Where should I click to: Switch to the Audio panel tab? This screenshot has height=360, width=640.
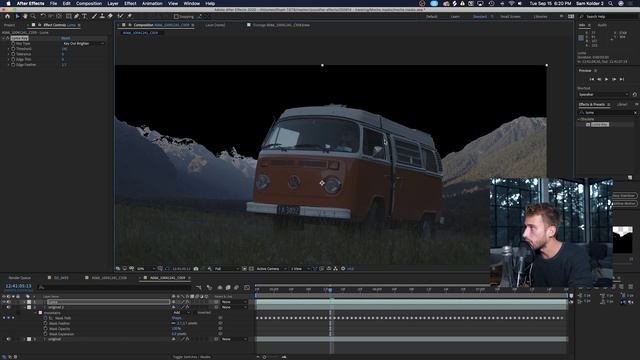click(x=602, y=25)
